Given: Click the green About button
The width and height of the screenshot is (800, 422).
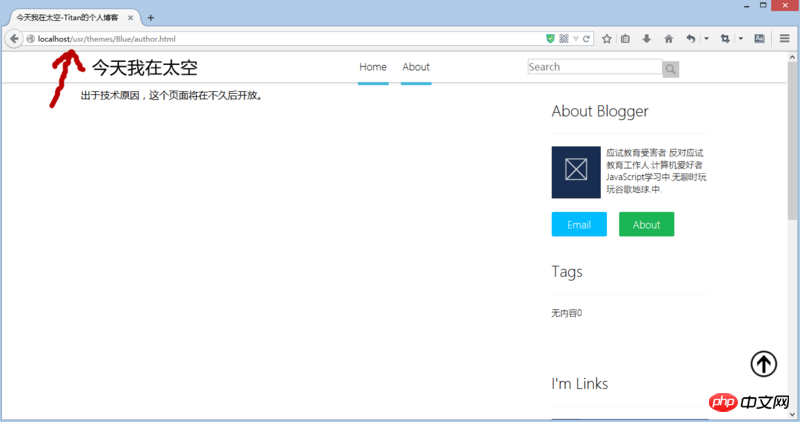Looking at the screenshot, I should [646, 225].
